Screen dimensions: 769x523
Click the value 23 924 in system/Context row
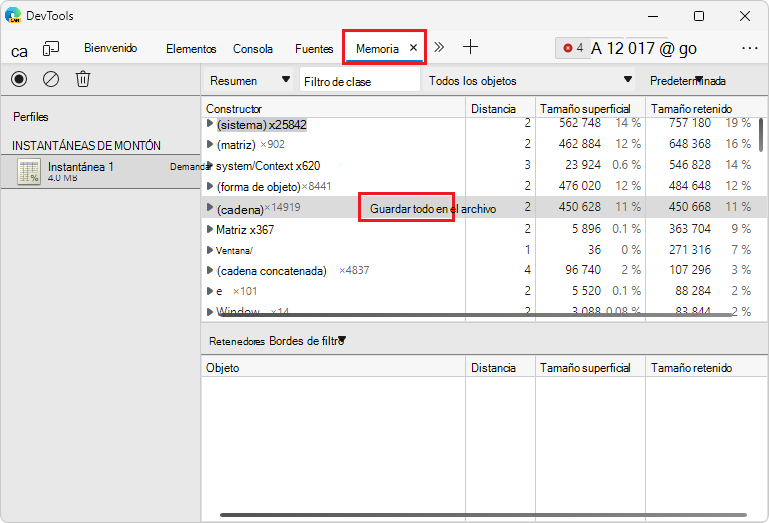point(583,165)
